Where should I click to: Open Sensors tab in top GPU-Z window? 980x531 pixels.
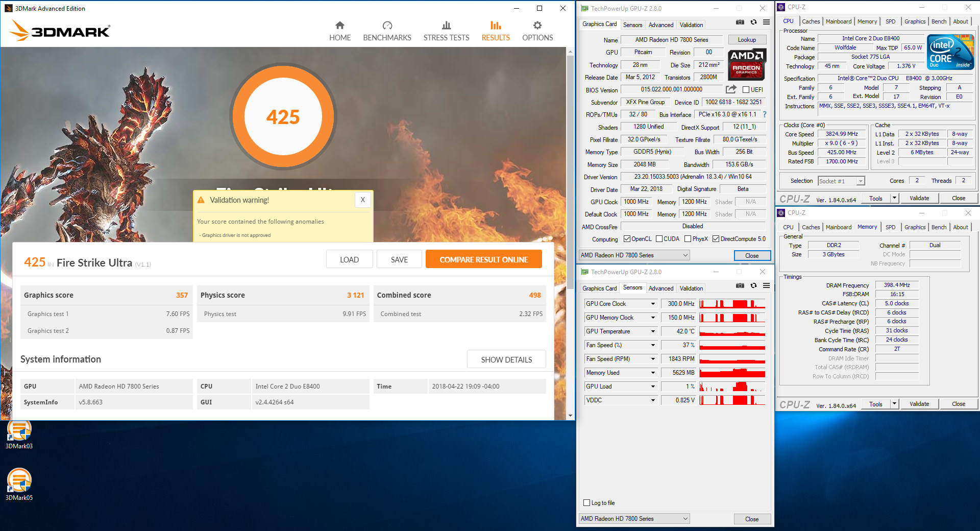click(x=633, y=25)
